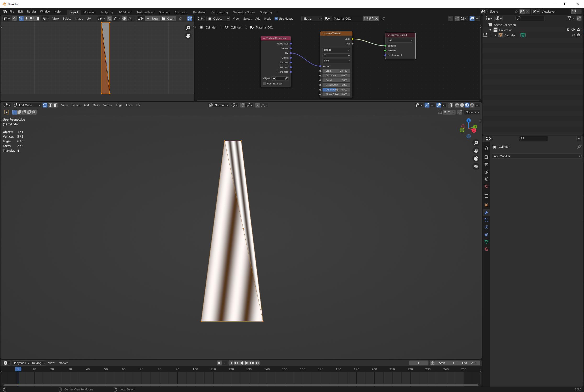Select vertex selection mode in 3D viewport
Viewport: 584px width, 392px height.
coord(45,105)
